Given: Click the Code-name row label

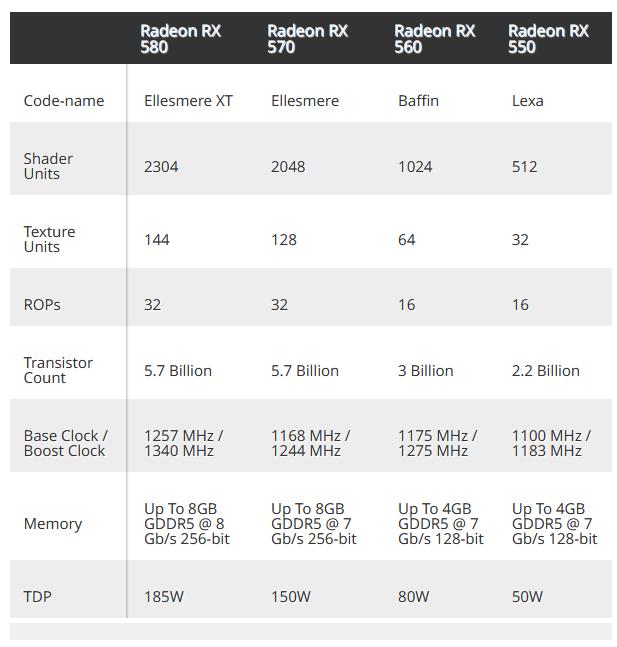Looking at the screenshot, I should click(x=63, y=101).
